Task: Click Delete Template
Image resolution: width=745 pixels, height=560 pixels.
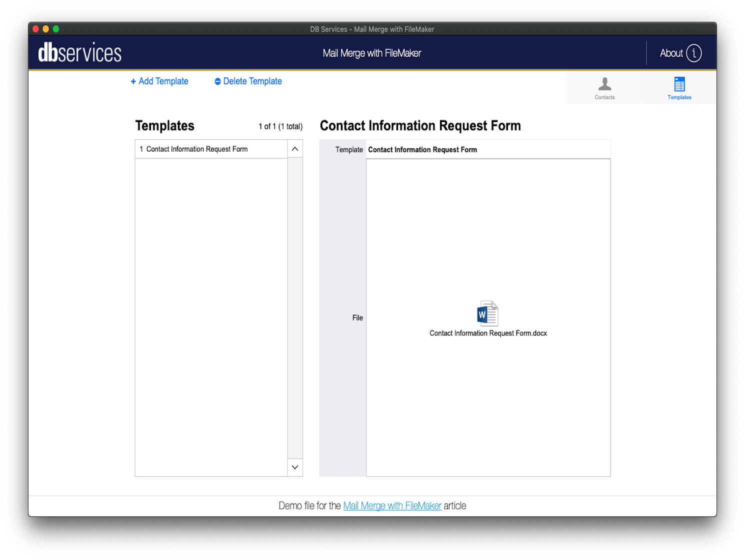Action: click(x=248, y=81)
